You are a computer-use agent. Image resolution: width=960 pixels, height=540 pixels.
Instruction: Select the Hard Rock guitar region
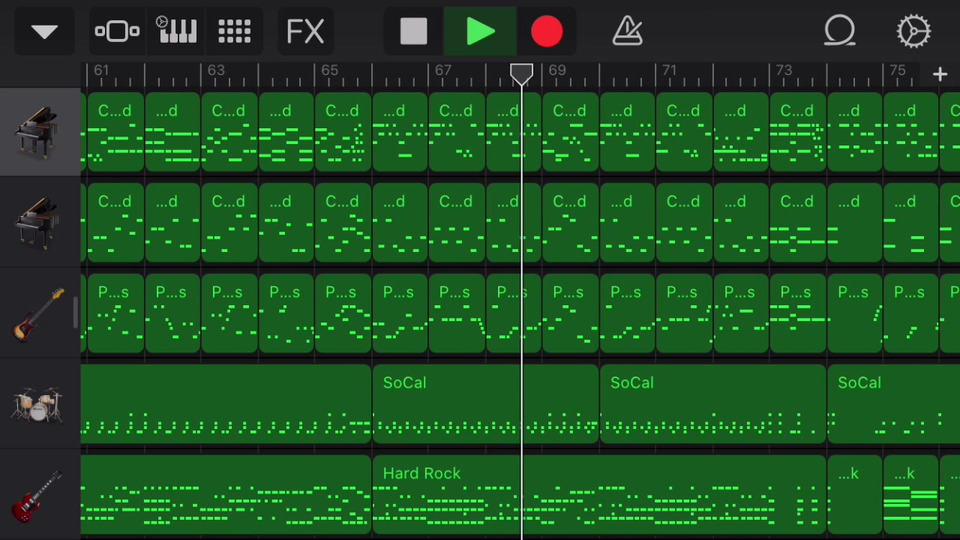pyautogui.click(x=599, y=494)
